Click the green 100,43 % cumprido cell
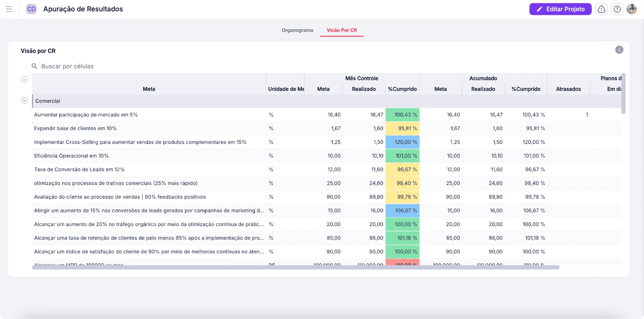 click(402, 115)
